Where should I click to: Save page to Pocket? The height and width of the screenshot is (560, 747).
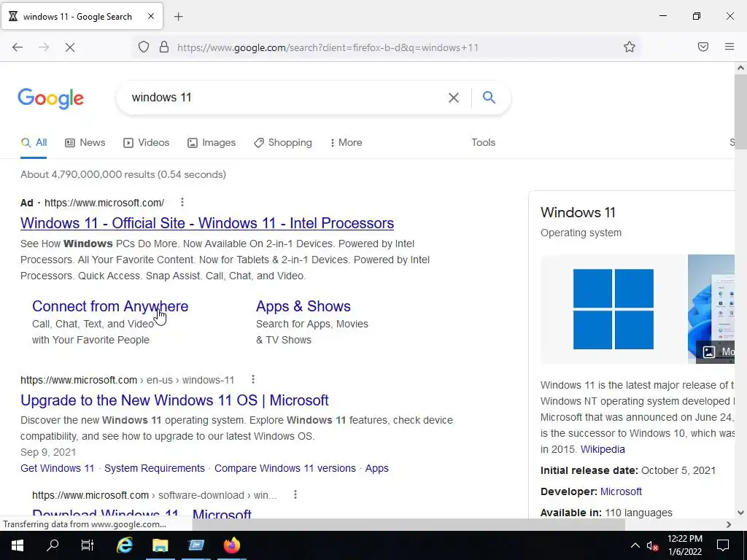(703, 47)
